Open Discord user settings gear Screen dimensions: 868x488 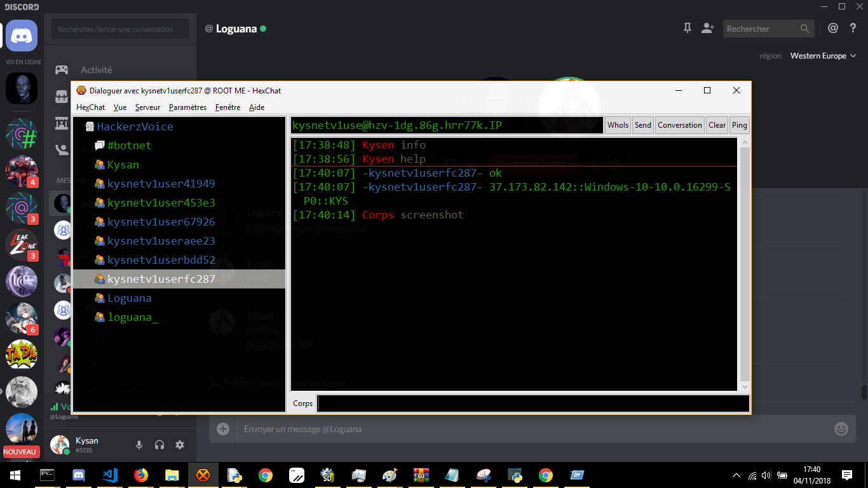coord(180,445)
